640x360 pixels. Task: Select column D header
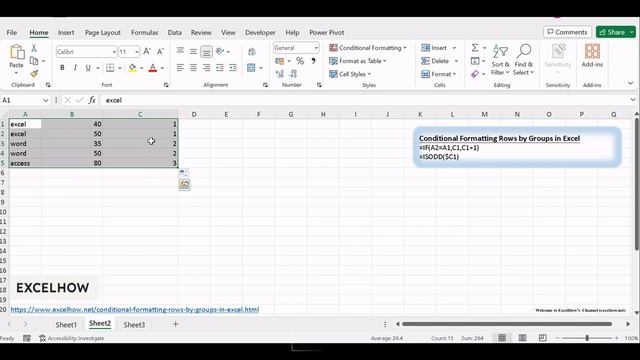(194, 115)
